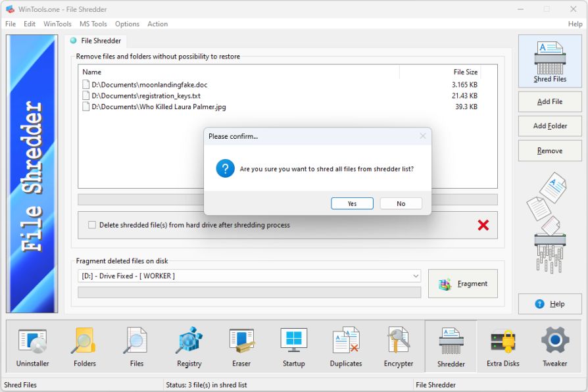This screenshot has width=588, height=392.
Task: Minimize the WinTools.one window
Action: pos(520,9)
